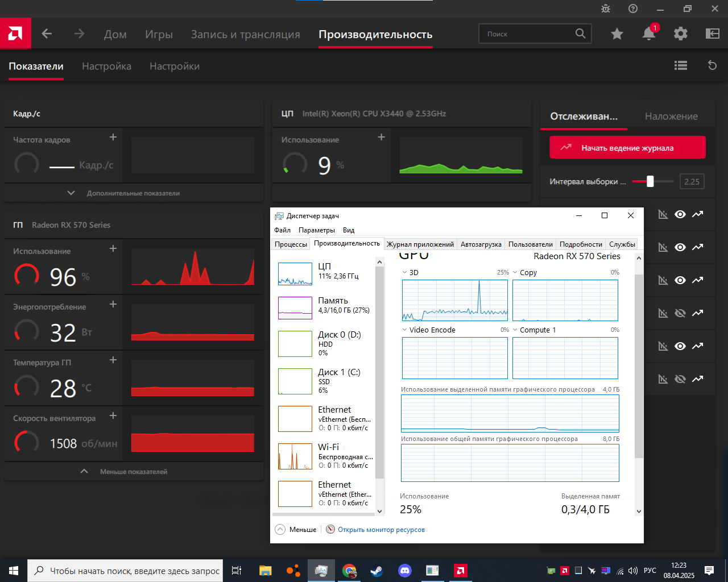The height and width of the screenshot is (582, 728).
Task: Select ЦП in Task Manager sidebar
Action: click(324, 273)
